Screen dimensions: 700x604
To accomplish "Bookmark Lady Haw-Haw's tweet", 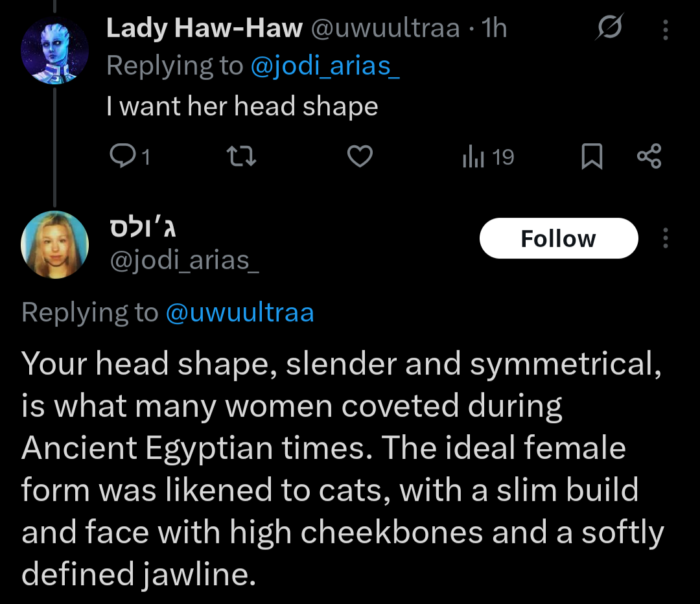I will pyautogui.click(x=591, y=157).
